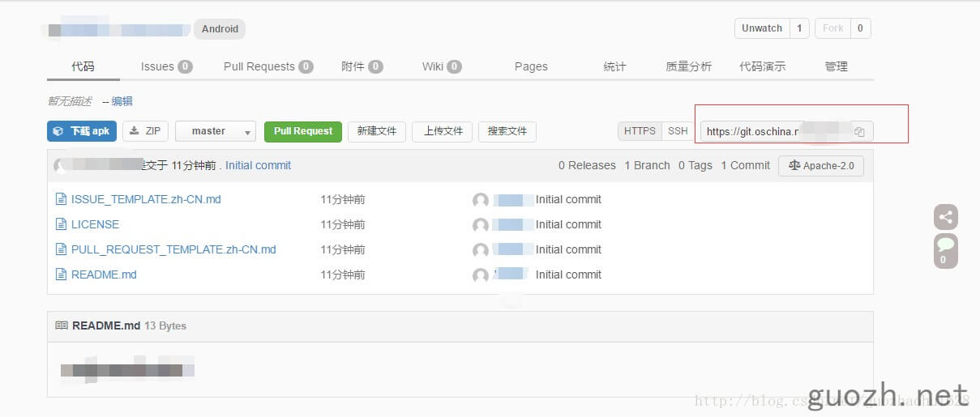This screenshot has height=417, width=980.
Task: Click the file icon beside README.md row
Action: (61, 274)
